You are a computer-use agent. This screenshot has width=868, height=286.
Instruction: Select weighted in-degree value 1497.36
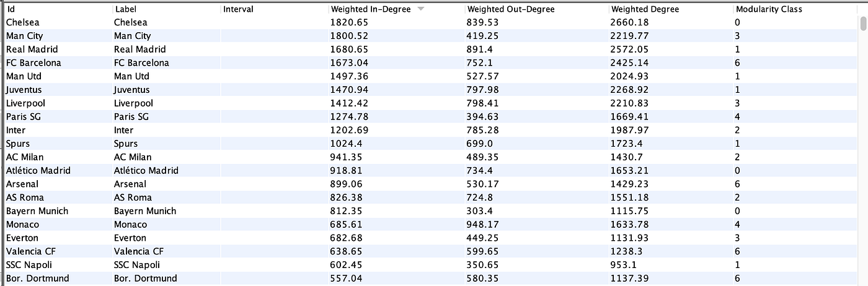(x=350, y=76)
